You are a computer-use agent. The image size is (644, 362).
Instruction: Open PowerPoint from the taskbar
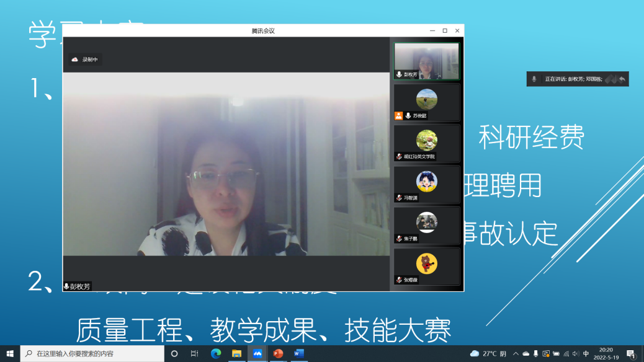click(278, 353)
